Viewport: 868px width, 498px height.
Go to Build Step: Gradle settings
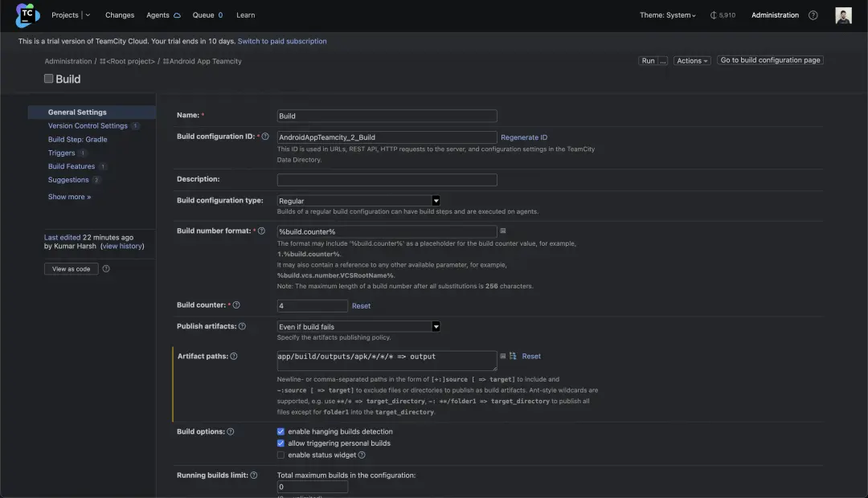coord(77,140)
